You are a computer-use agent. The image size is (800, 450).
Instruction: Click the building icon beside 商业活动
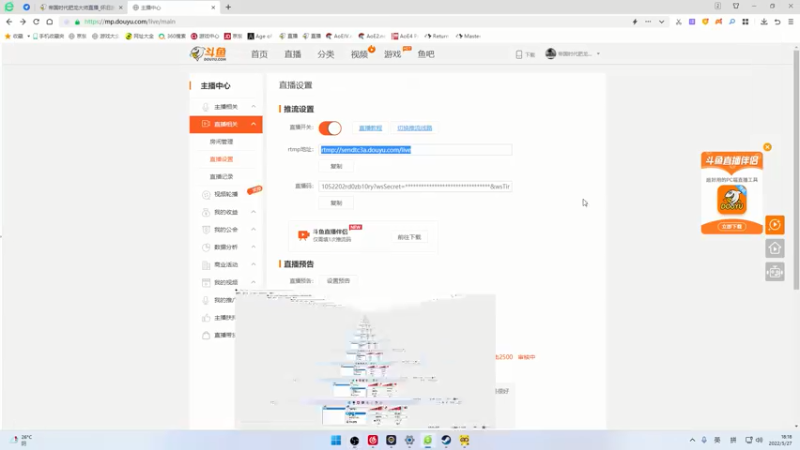coord(206,265)
